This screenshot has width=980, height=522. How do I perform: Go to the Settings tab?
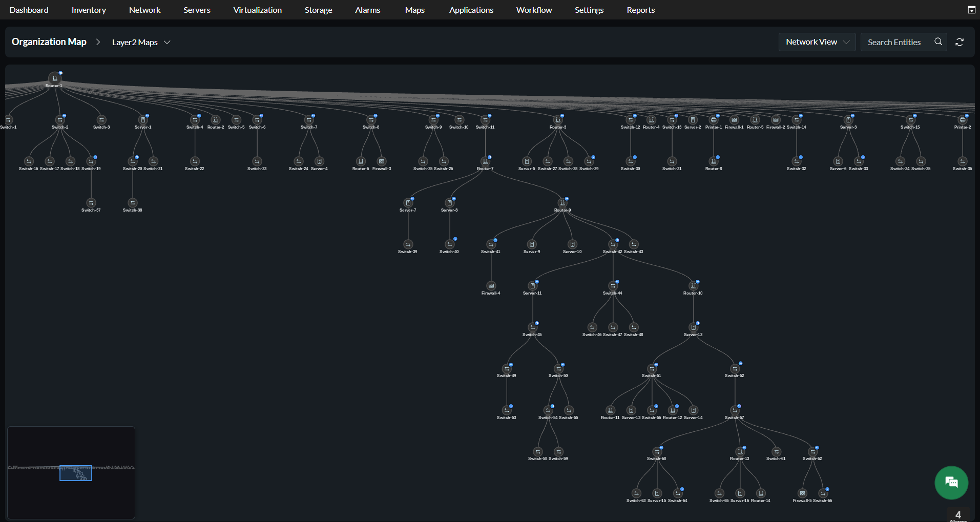pyautogui.click(x=589, y=10)
